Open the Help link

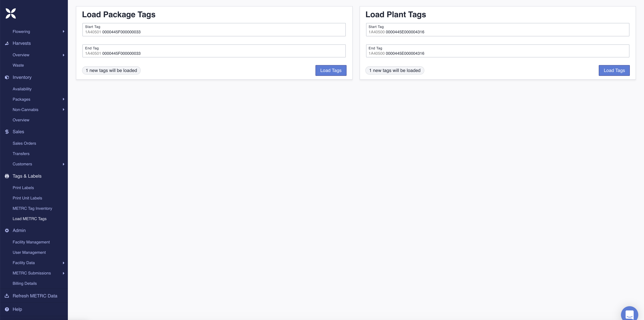17,309
